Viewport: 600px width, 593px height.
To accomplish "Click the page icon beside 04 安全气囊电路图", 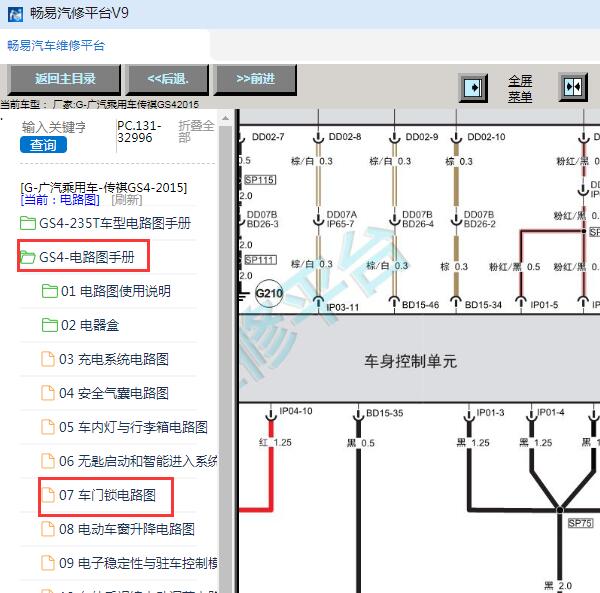I will (48, 393).
